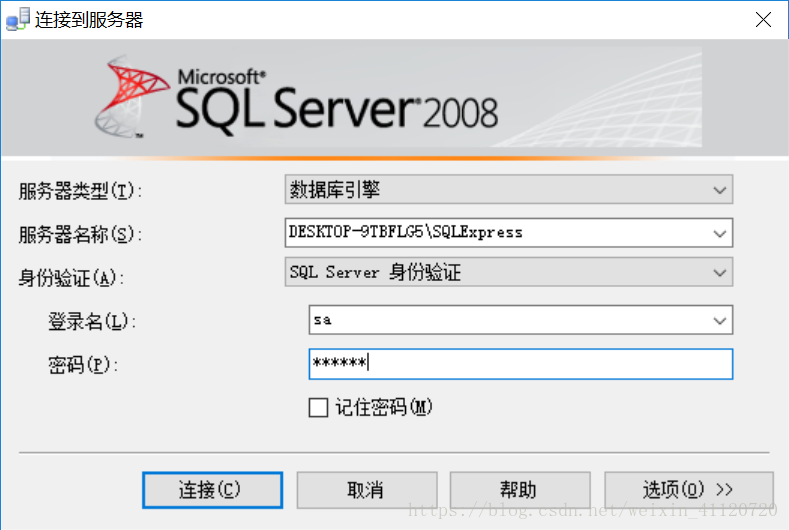Image resolution: width=789 pixels, height=530 pixels.
Task: Click the 密码(P) label
Action: pos(83,365)
